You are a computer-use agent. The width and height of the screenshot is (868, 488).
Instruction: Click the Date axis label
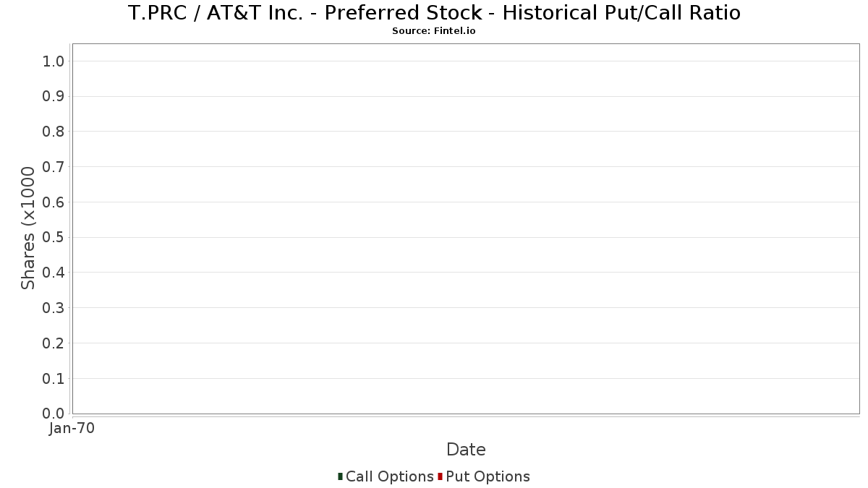[x=466, y=450]
